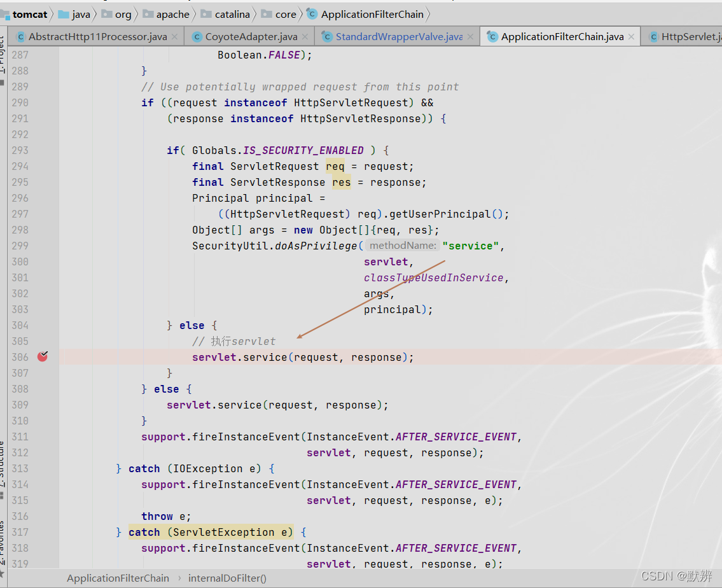The image size is (722, 588).
Task: Click classTypeUsedInService argument
Action: [x=433, y=277]
